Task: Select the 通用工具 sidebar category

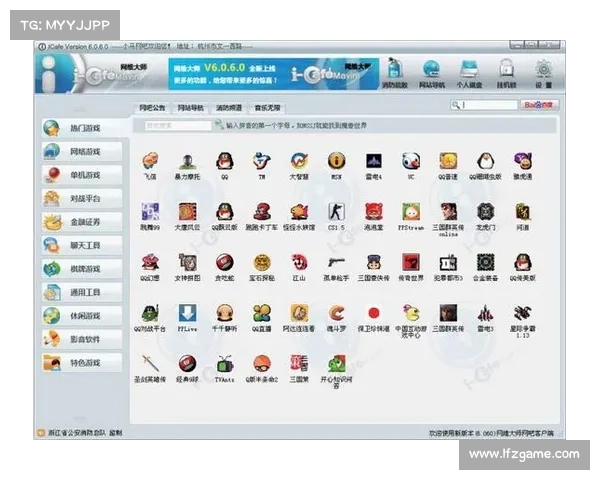Action: pos(82,292)
